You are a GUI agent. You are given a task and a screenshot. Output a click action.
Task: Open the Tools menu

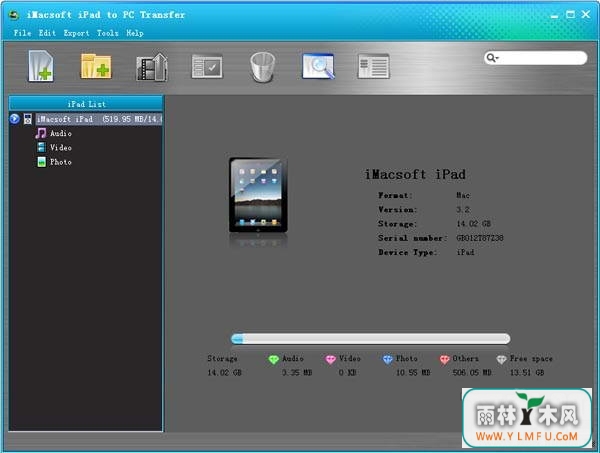point(108,33)
